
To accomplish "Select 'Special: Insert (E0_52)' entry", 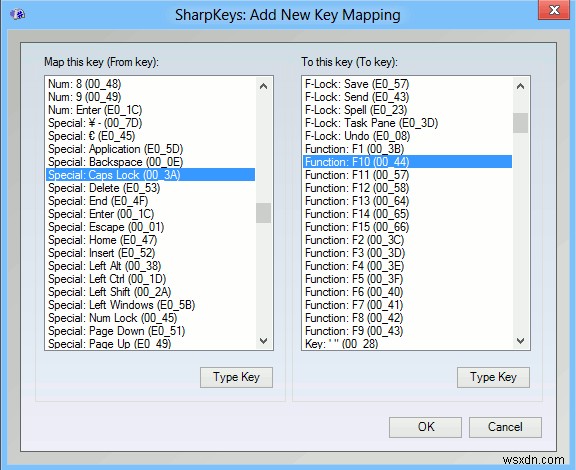I will pos(150,253).
